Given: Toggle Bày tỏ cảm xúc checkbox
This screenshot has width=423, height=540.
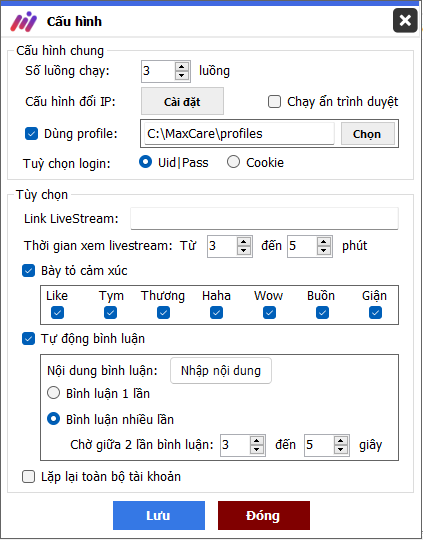Looking at the screenshot, I should coord(28,271).
